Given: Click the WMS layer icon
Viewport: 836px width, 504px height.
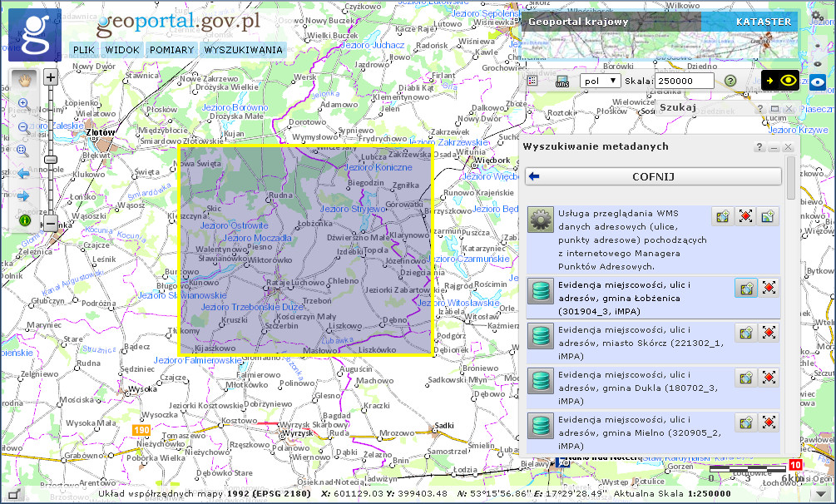Looking at the screenshot, I should (x=562, y=81).
